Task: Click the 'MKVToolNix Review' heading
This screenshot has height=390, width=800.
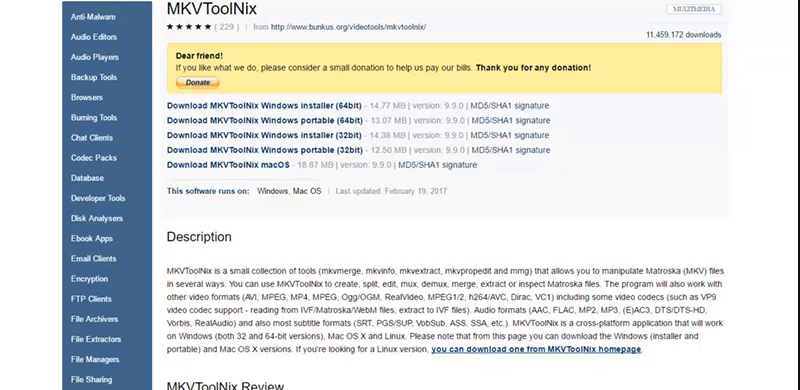Action: pos(225,385)
